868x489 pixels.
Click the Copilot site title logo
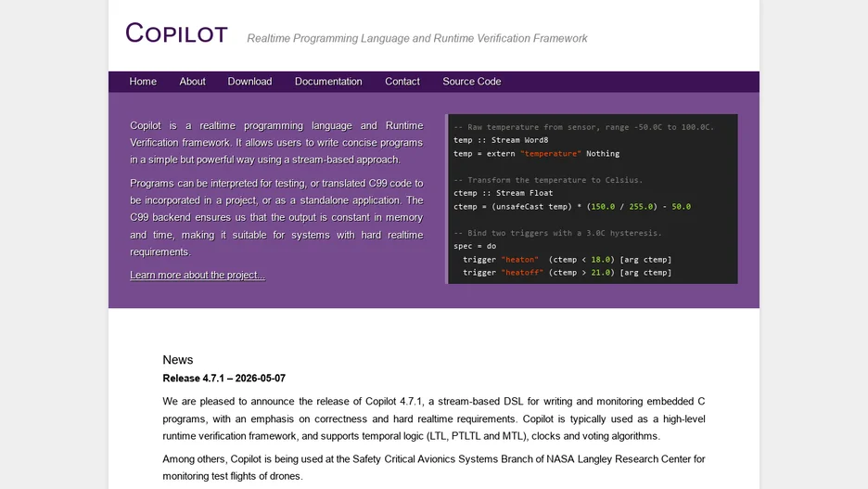click(x=176, y=33)
